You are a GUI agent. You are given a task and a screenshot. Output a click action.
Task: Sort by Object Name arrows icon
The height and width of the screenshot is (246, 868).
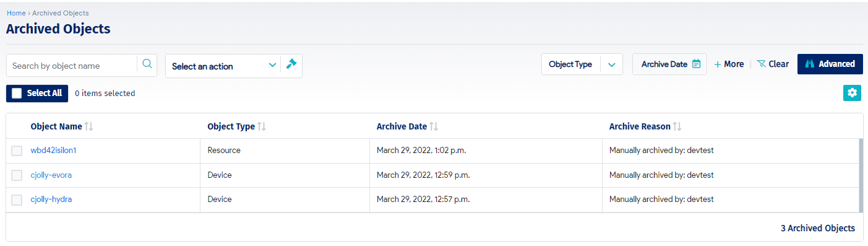(x=89, y=126)
